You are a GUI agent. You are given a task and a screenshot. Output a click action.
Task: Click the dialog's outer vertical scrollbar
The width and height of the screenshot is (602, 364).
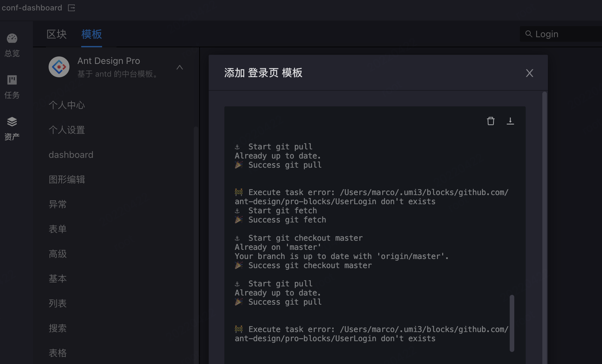(544, 228)
